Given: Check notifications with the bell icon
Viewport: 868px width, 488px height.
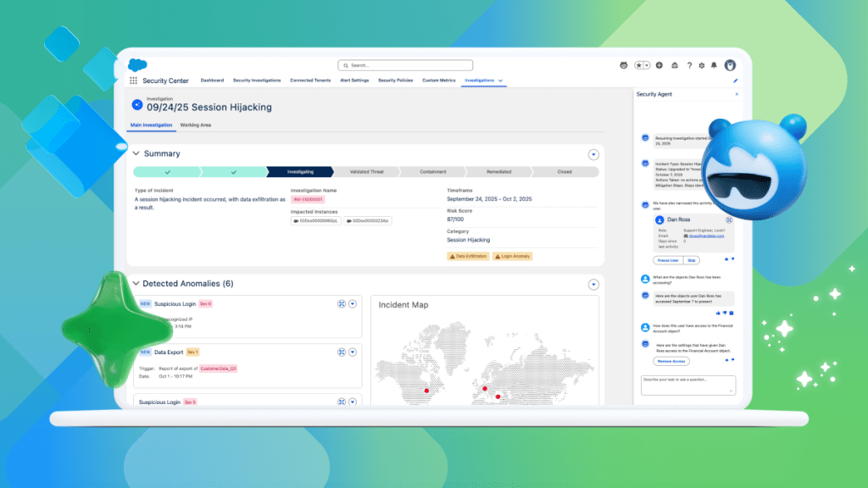Looking at the screenshot, I should [x=715, y=64].
